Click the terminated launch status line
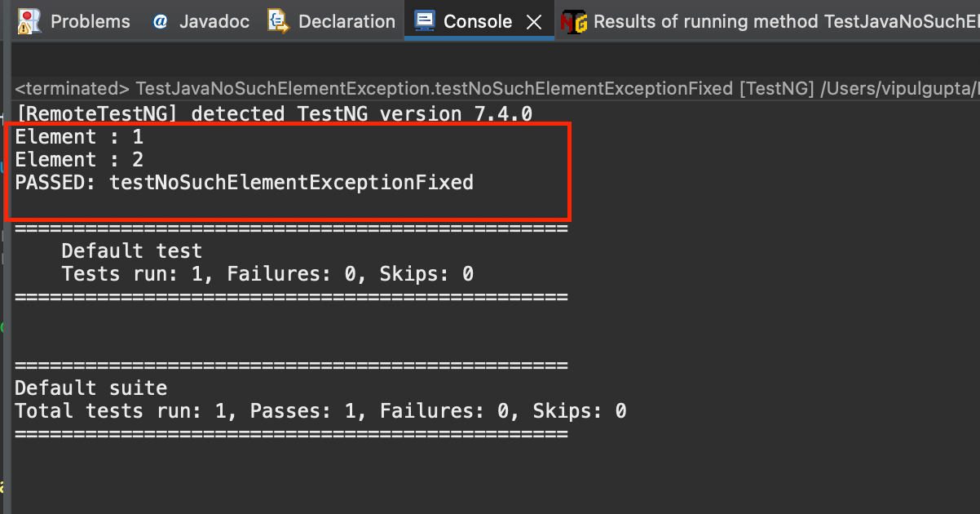 click(489, 88)
